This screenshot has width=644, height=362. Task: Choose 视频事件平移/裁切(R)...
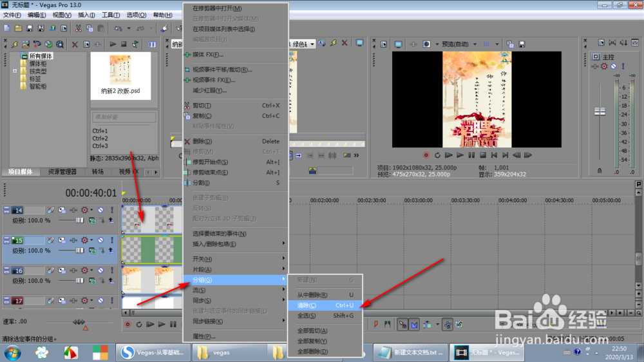coord(235,70)
